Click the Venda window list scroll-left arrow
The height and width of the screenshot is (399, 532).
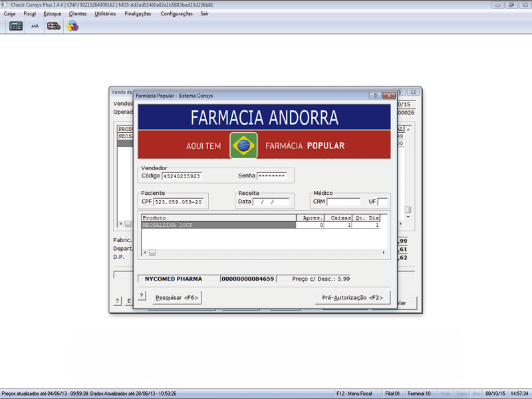[121, 223]
